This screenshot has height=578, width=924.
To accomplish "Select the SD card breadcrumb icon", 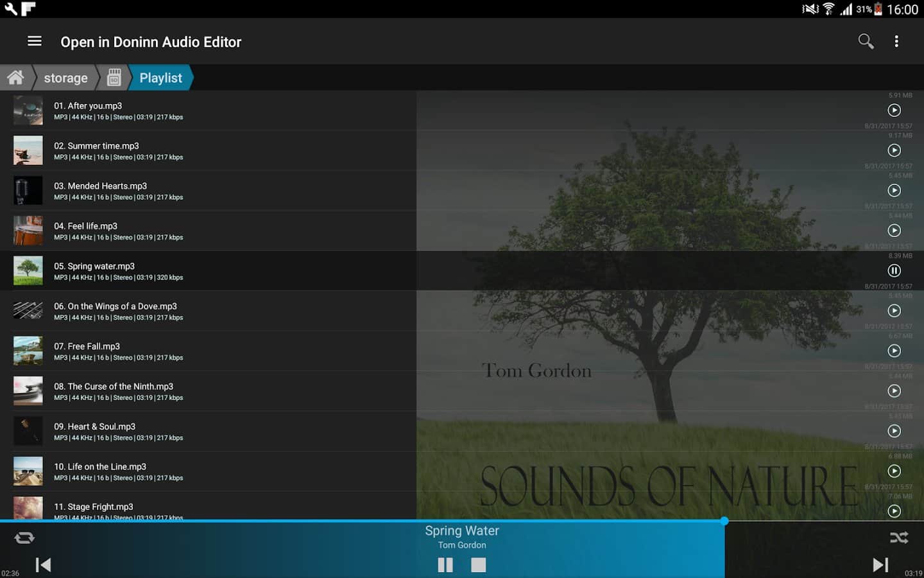I will [114, 78].
